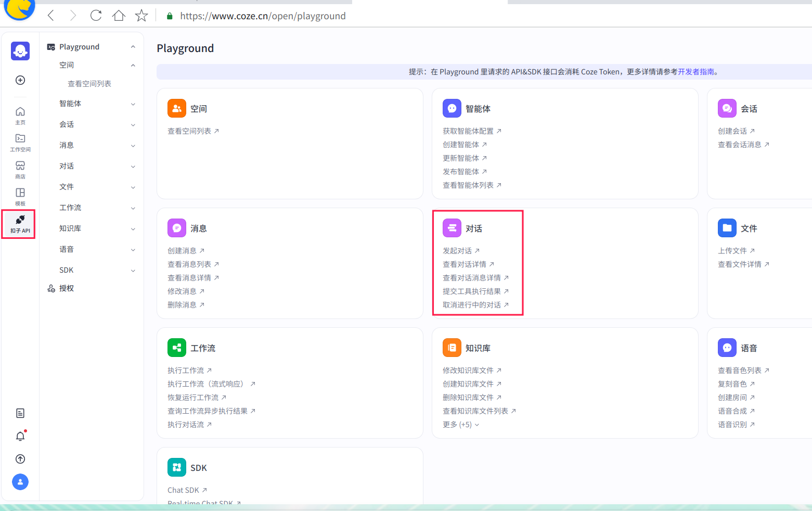Screen dimensions: 812x511
Task: Expand 更多 (+5) in 知识库 card
Action: [x=461, y=425]
